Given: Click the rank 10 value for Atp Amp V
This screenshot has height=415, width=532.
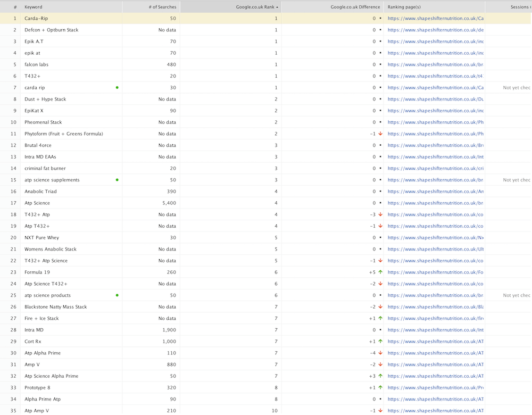Looking at the screenshot, I should 275,411.
